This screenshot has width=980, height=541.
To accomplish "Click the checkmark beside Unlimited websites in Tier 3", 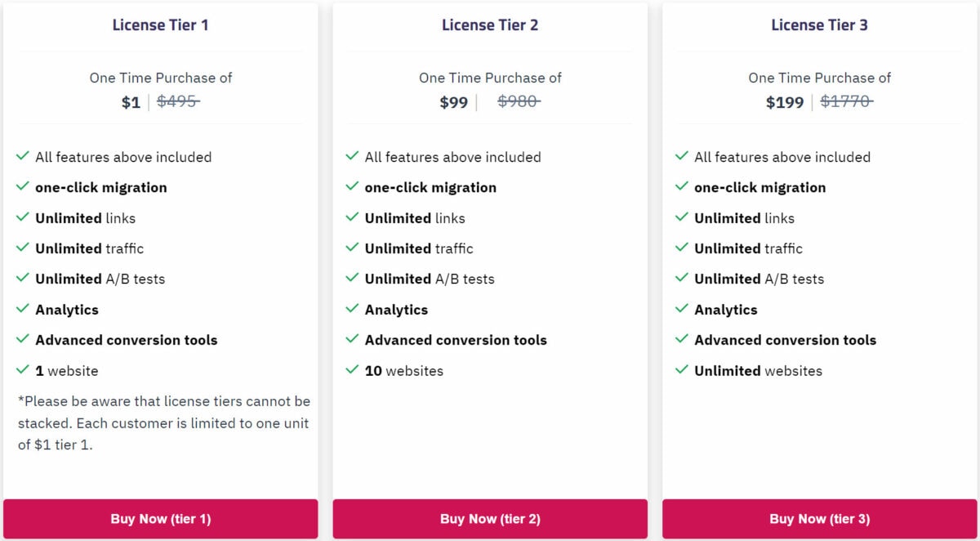I will 682,370.
